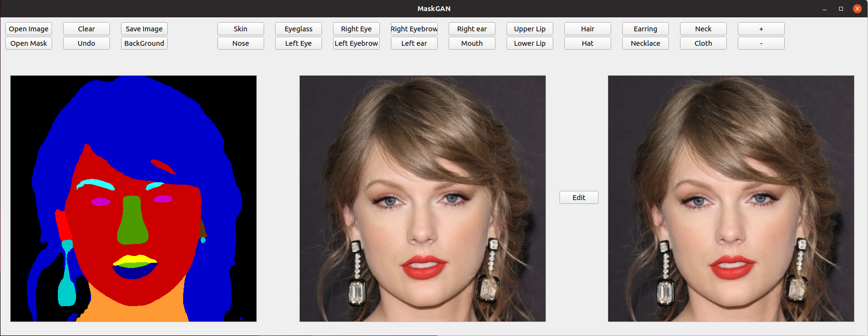Select the Earring label
The image size is (868, 336).
[645, 29]
